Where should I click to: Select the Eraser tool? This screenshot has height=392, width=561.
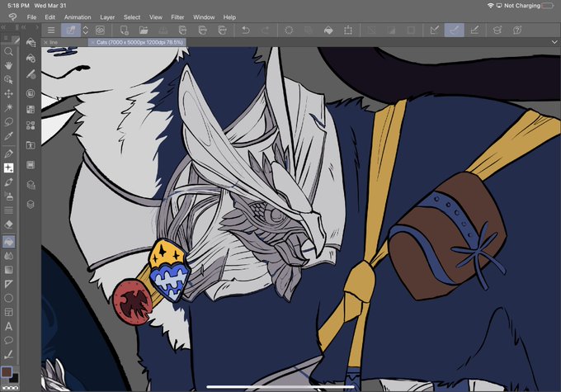coord(8,224)
